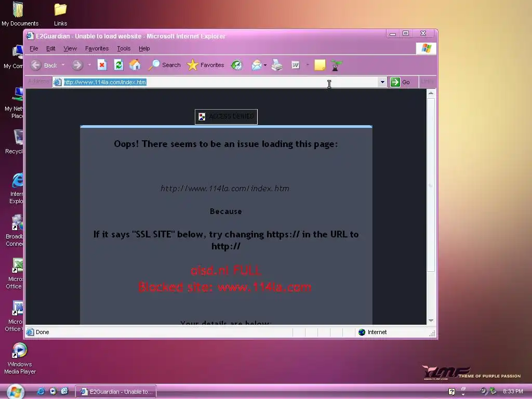Open Windows Media Player desktop shortcut
The height and width of the screenshot is (399, 532).
click(x=20, y=358)
